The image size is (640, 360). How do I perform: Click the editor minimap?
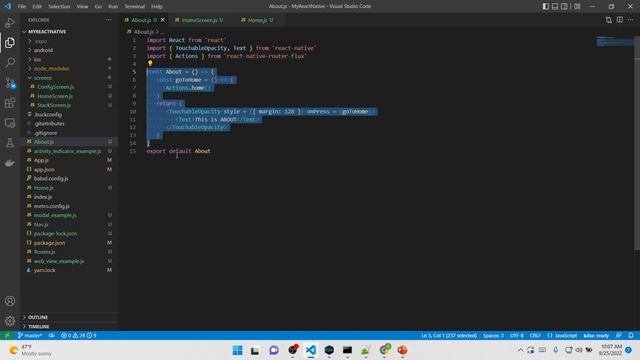(x=614, y=41)
